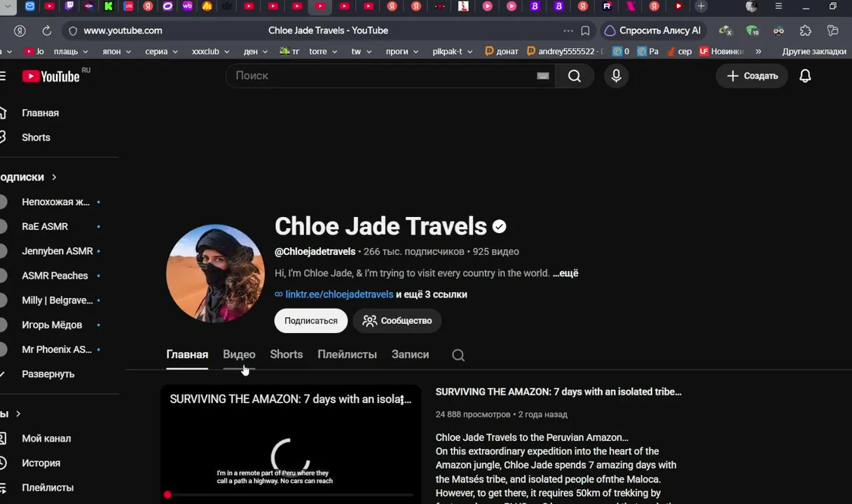Image resolution: width=852 pixels, height=504 pixels.
Task: Open the сериа bookmark folder
Action: pos(161,51)
